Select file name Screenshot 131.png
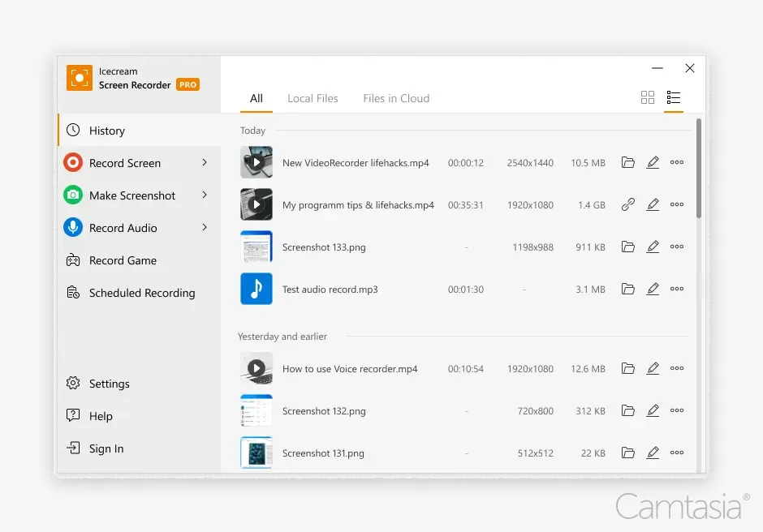The width and height of the screenshot is (763, 532). pyautogui.click(x=323, y=453)
